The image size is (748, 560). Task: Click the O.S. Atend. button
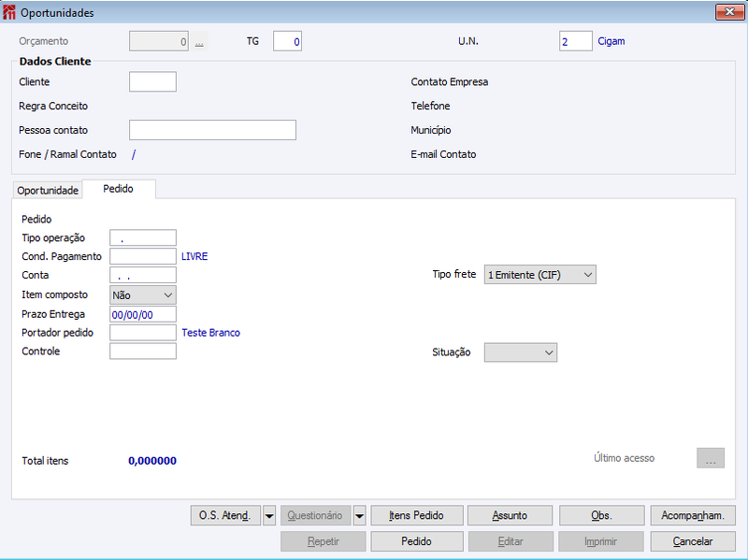point(225,516)
